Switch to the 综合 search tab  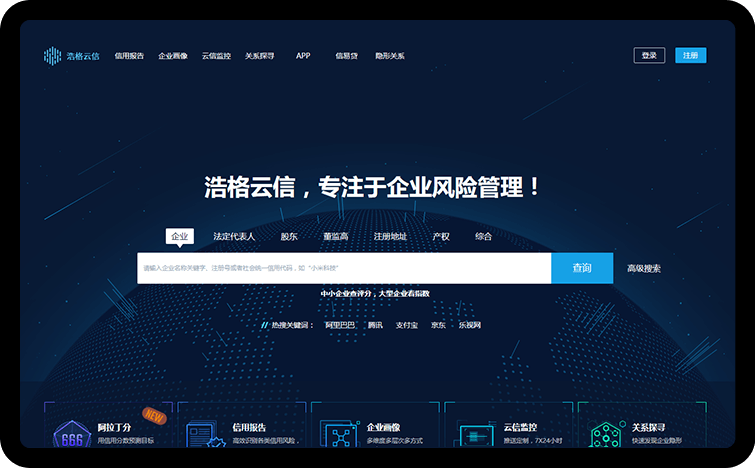483,236
